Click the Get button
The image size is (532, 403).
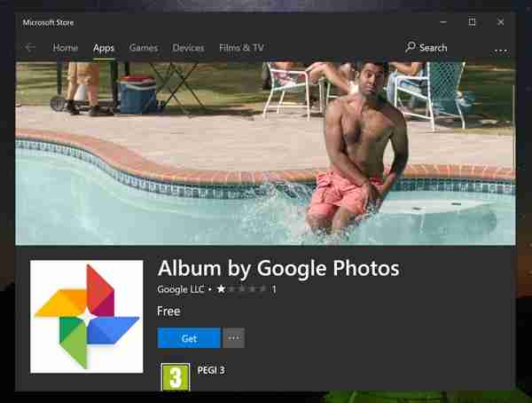click(x=189, y=338)
